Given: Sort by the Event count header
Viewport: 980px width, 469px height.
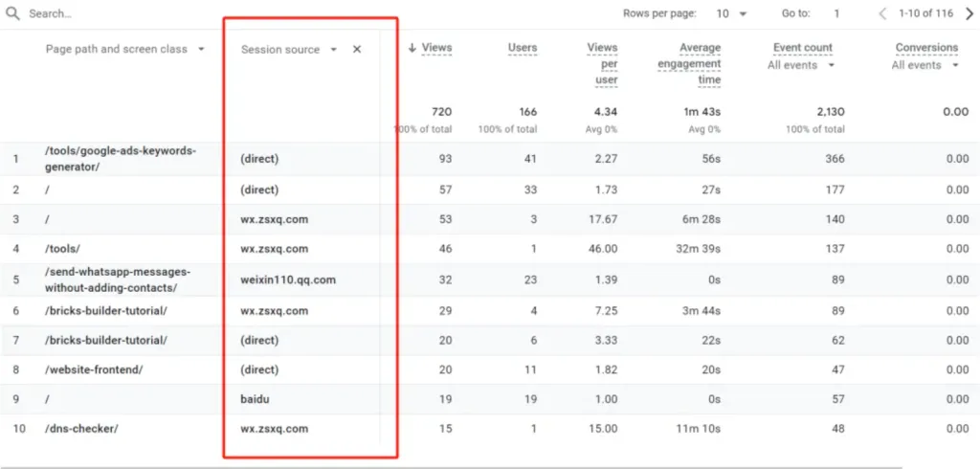Looking at the screenshot, I should (x=802, y=48).
